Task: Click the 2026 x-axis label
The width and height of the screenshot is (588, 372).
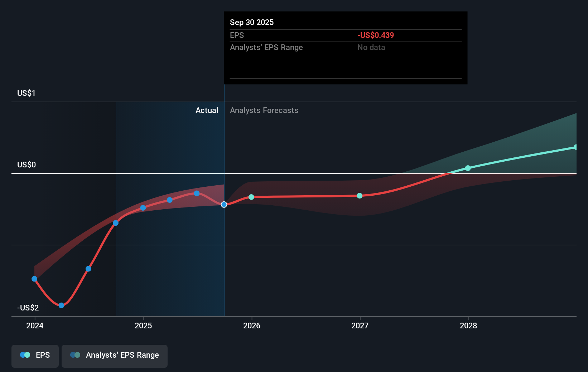Action: (x=252, y=325)
